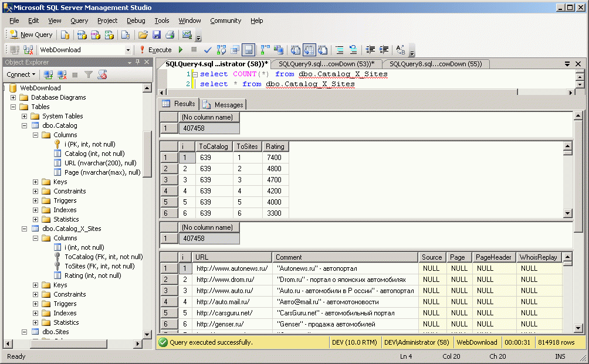Select the Results tab

[179, 104]
